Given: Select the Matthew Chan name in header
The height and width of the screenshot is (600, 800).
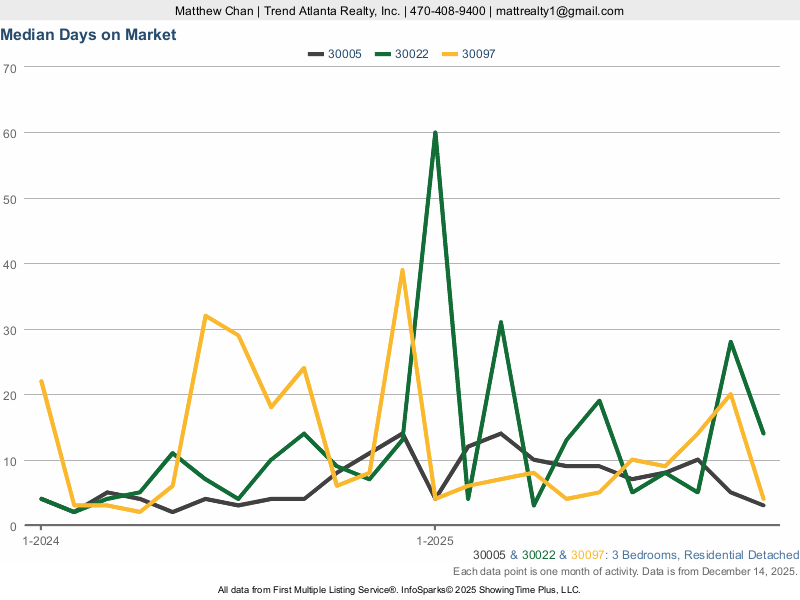Looking at the screenshot, I should click(x=215, y=11).
